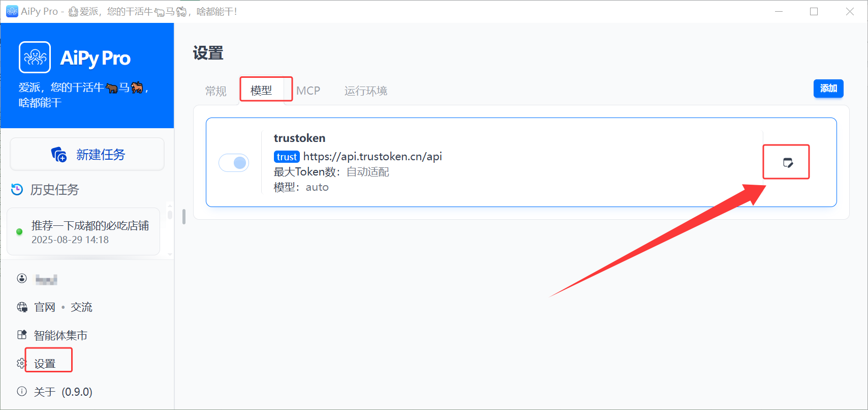Image resolution: width=868 pixels, height=410 pixels.
Task: Click the history clock icon beside 历史任务
Action: tap(17, 190)
